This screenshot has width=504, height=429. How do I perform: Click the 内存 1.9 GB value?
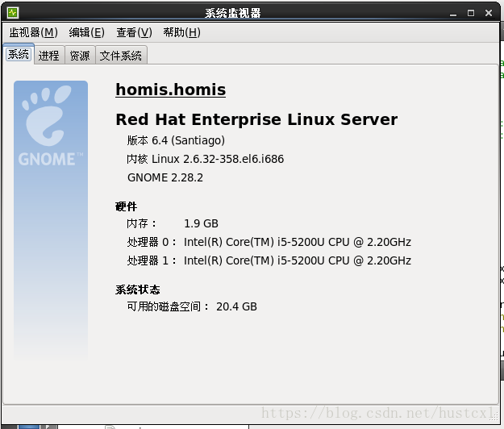(x=201, y=223)
